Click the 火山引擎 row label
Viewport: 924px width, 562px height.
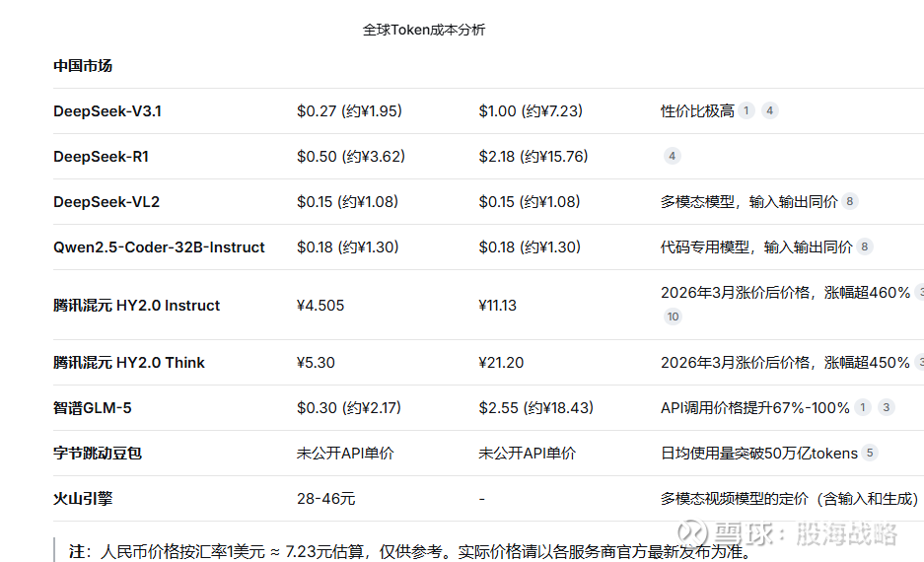tap(83, 499)
